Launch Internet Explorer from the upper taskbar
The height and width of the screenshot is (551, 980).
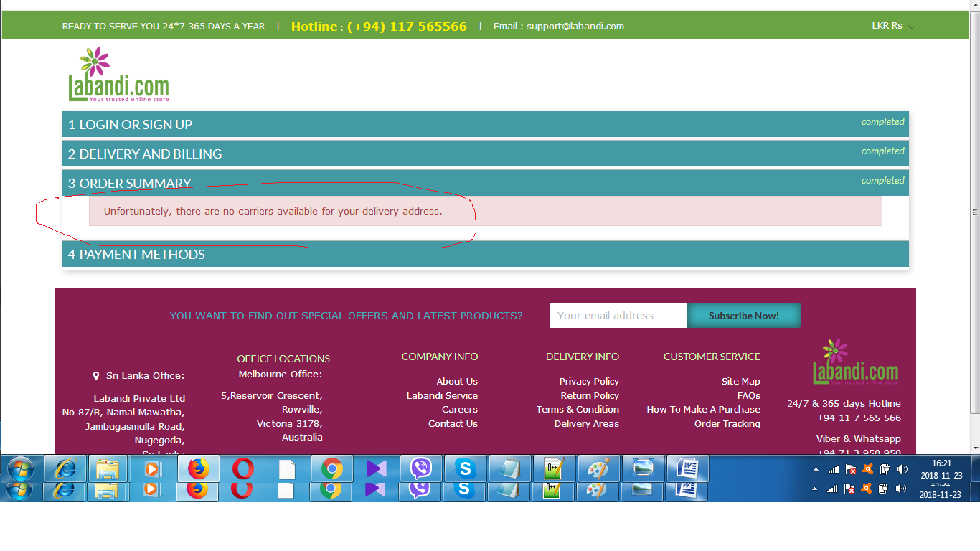tap(65, 469)
